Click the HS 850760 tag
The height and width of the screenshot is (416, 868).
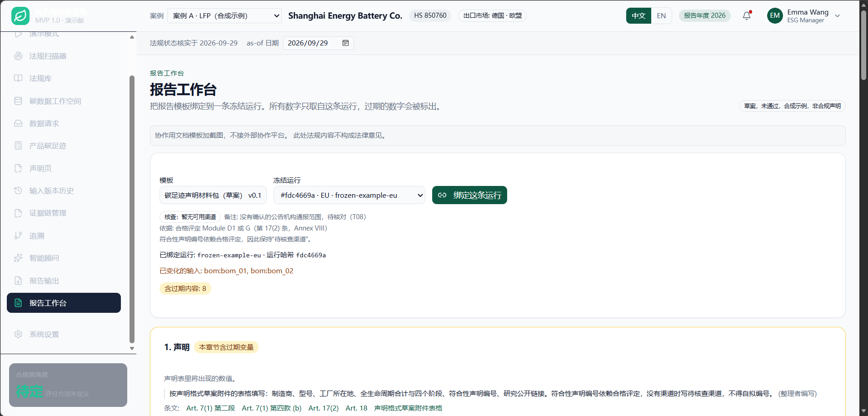click(x=430, y=15)
